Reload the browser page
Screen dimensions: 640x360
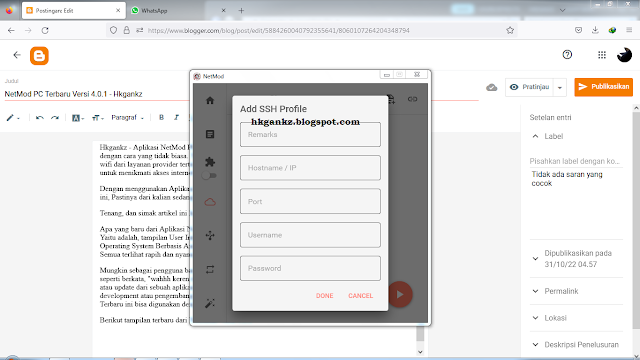(x=45, y=30)
